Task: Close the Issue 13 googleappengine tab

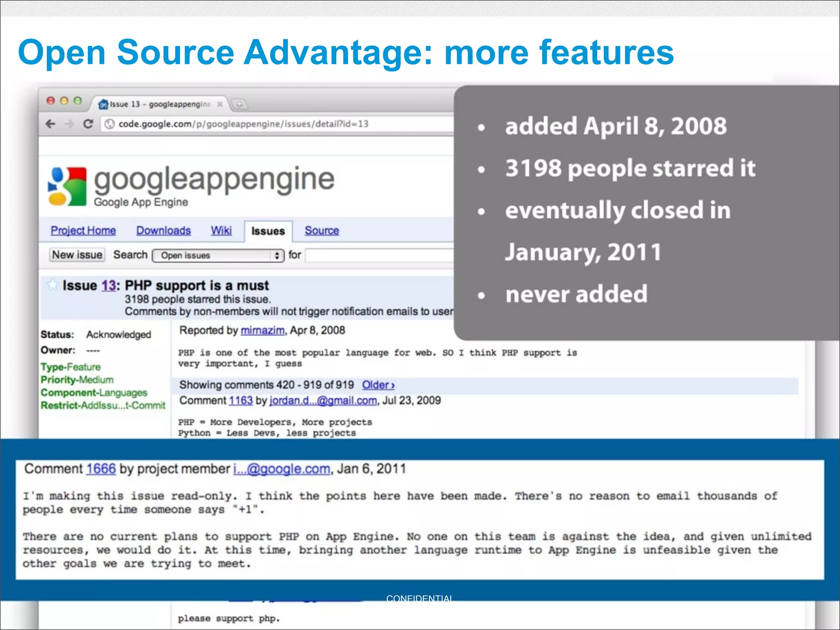Action: 220,104
